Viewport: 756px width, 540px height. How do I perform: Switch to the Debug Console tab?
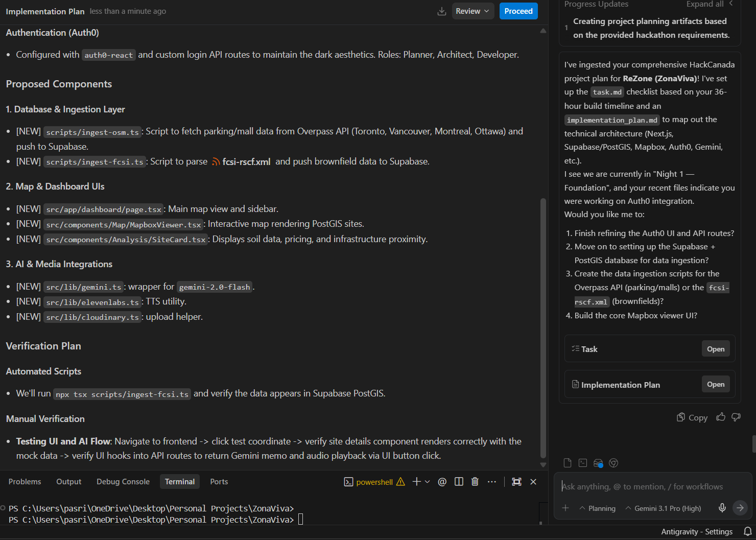click(x=123, y=482)
